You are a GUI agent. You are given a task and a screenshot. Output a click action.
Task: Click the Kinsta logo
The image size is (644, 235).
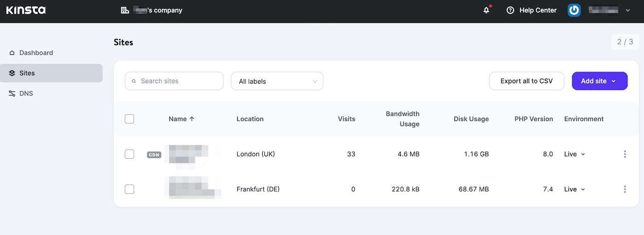click(26, 10)
